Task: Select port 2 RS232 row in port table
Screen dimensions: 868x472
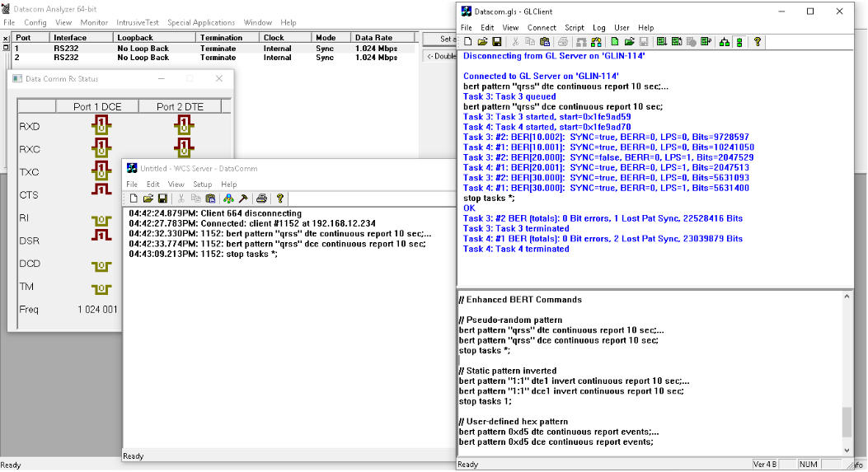Action: (x=213, y=58)
